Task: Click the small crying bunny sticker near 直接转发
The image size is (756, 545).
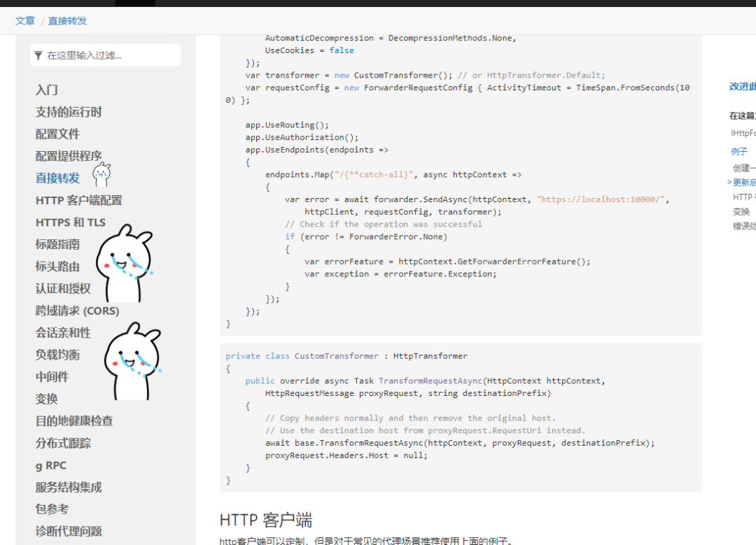Action: (x=102, y=172)
